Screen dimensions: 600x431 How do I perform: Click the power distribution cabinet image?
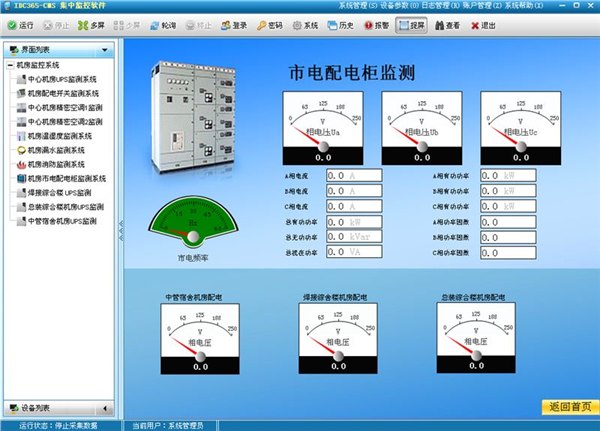(192, 117)
